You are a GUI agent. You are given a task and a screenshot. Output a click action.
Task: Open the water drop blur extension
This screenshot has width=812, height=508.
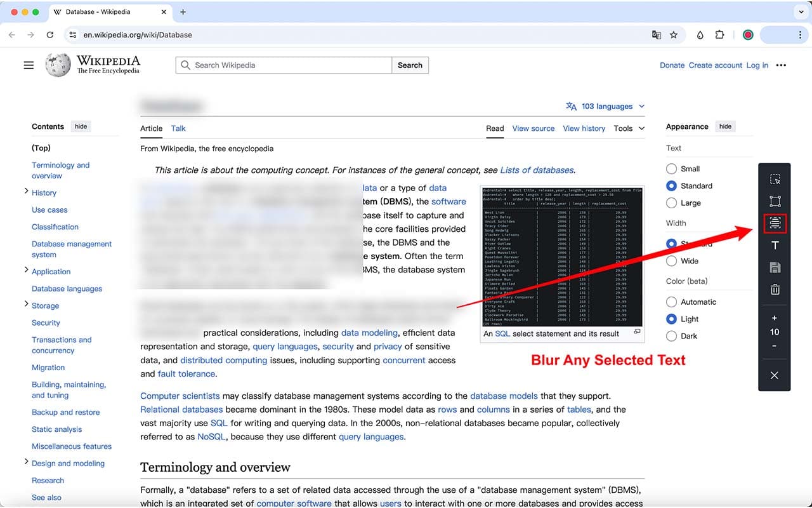pyautogui.click(x=700, y=35)
